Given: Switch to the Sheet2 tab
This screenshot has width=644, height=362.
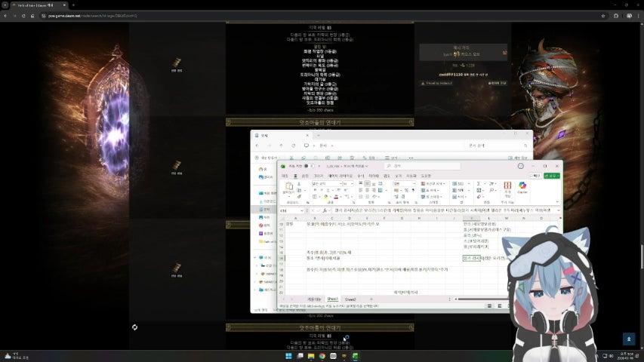Looking at the screenshot, I should coord(350,299).
